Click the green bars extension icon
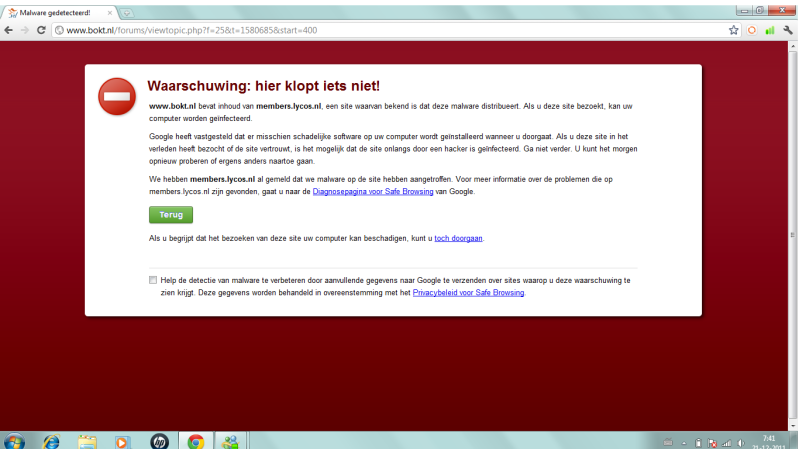 point(769,31)
